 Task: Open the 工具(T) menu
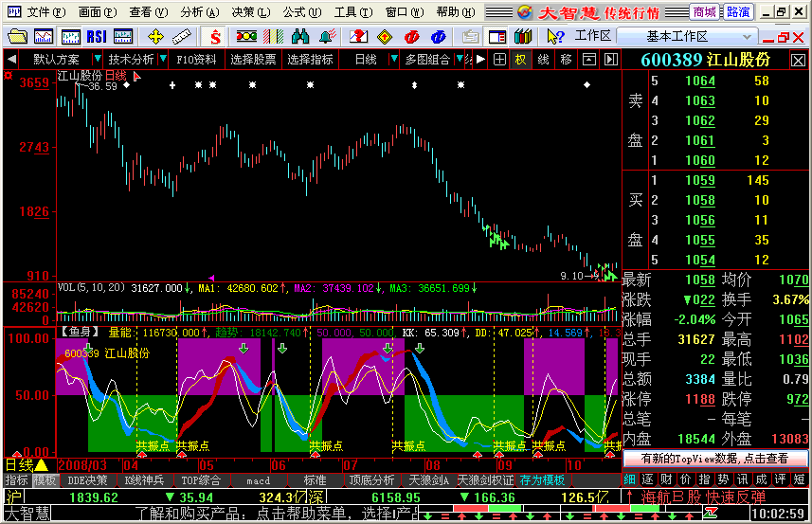pyautogui.click(x=353, y=12)
